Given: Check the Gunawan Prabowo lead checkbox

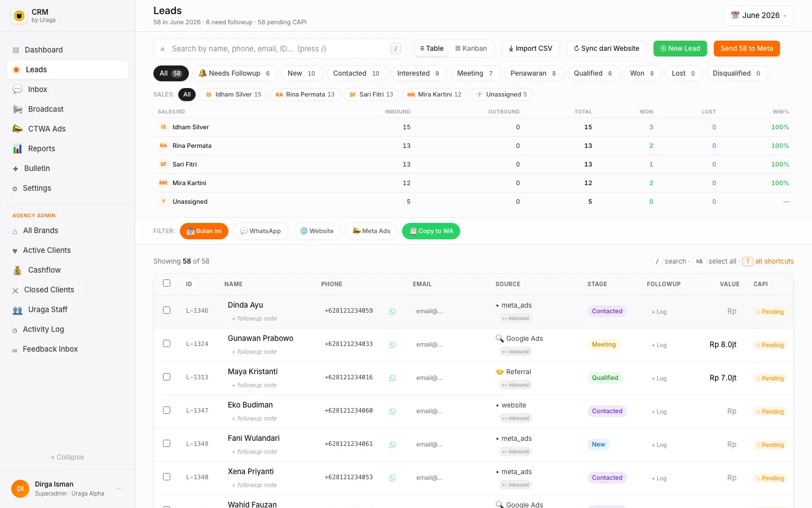Looking at the screenshot, I should 166,344.
